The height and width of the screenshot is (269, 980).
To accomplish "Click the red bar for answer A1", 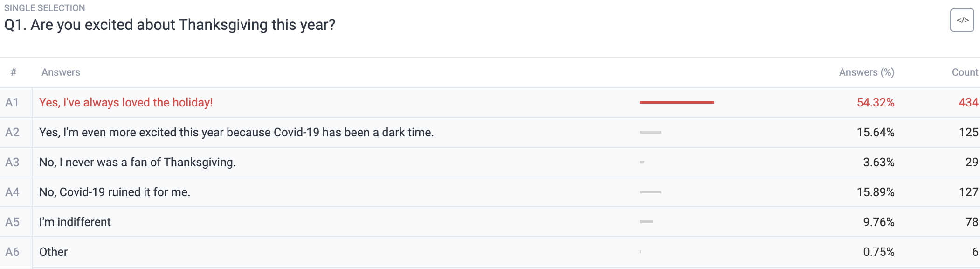I will (x=676, y=102).
